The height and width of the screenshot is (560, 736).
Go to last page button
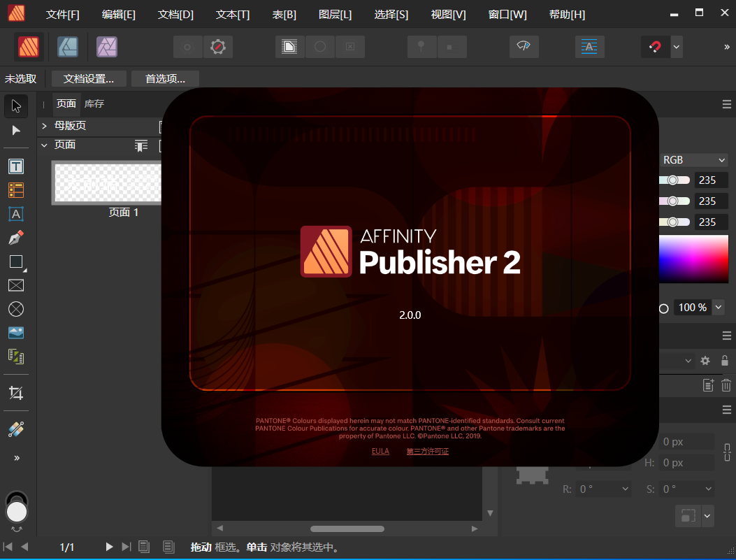tap(127, 547)
